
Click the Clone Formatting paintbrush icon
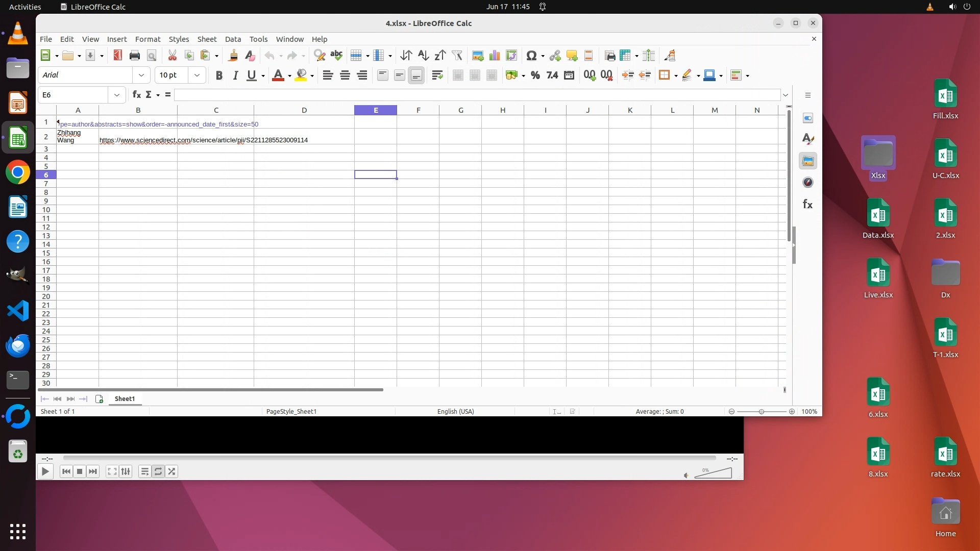[233, 56]
